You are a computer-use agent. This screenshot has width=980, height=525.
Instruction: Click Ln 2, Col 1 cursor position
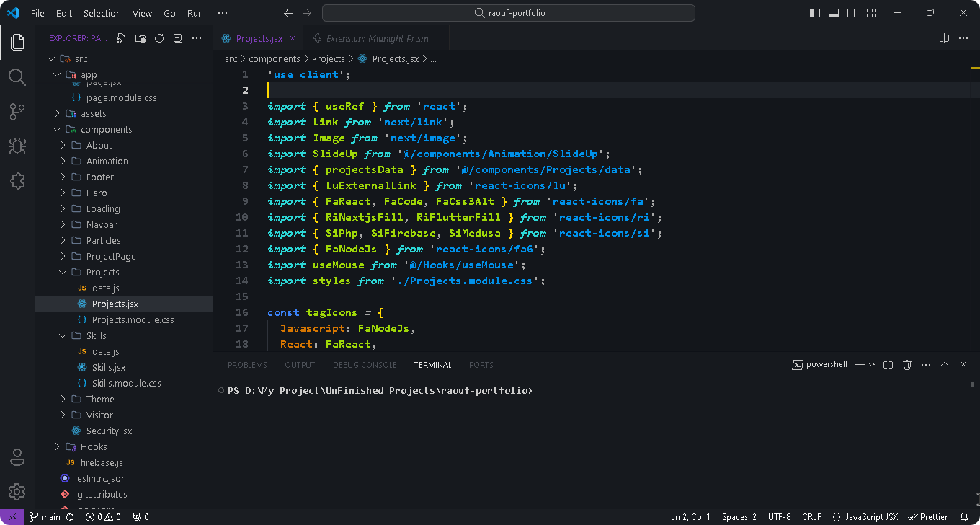tap(690, 517)
